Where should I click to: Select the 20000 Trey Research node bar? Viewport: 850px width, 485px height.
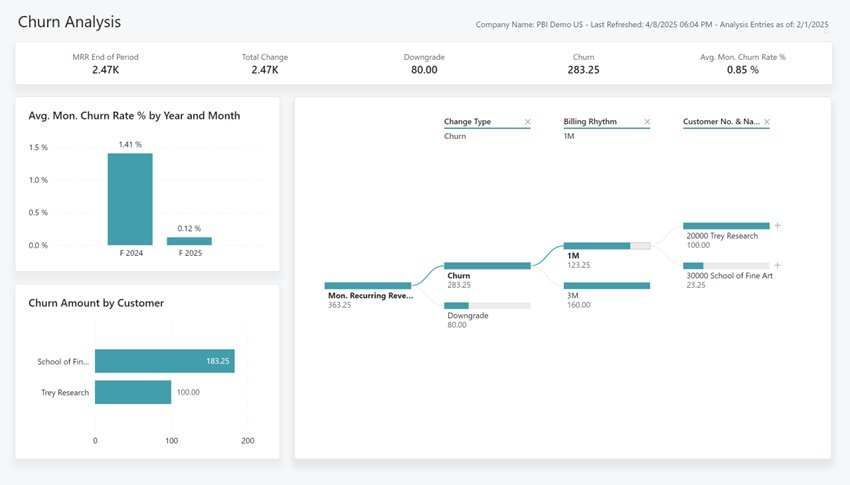point(726,226)
